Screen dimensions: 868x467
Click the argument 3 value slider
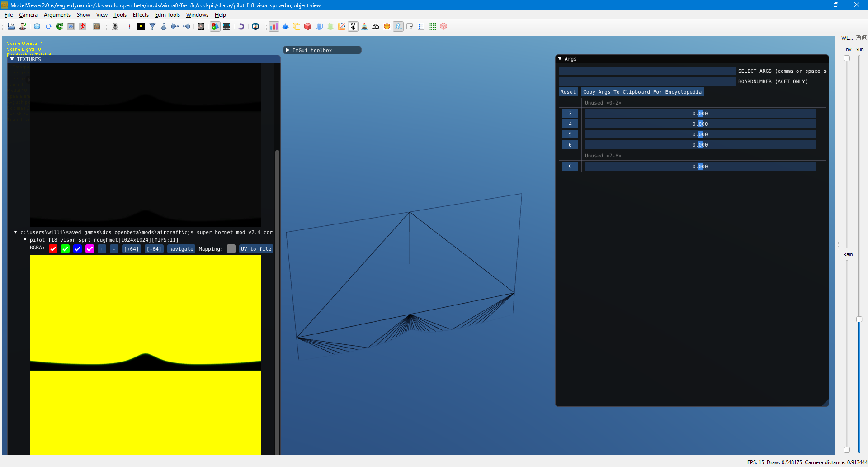pyautogui.click(x=700, y=114)
